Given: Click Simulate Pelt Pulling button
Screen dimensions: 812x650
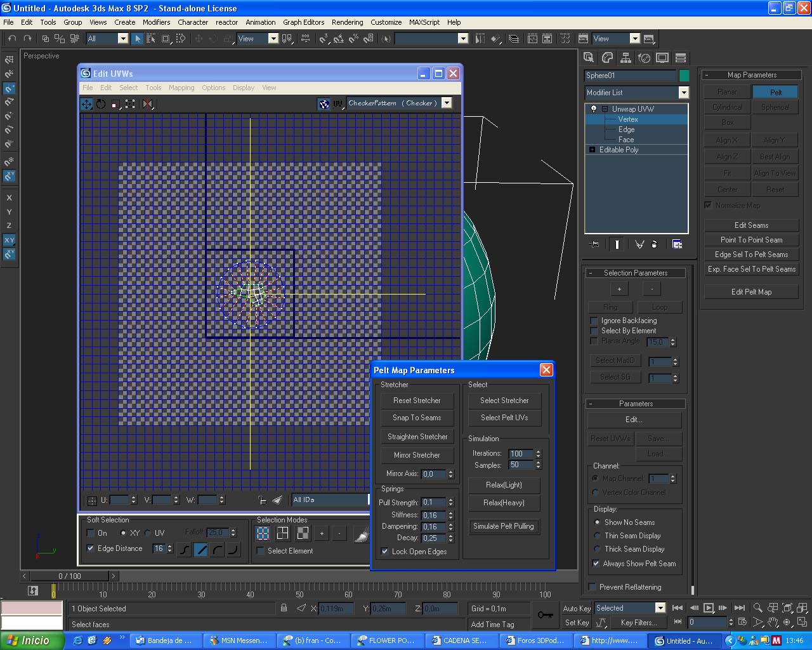Looking at the screenshot, I should pos(504,526).
